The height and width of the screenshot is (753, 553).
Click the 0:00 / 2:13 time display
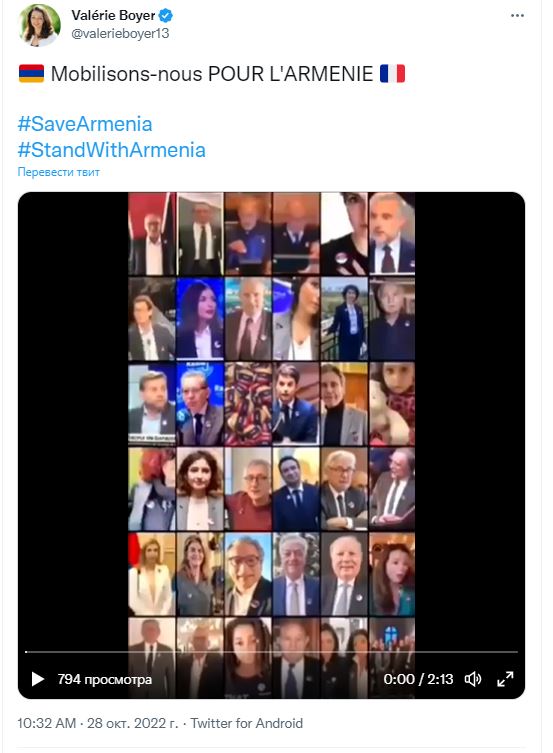(418, 679)
